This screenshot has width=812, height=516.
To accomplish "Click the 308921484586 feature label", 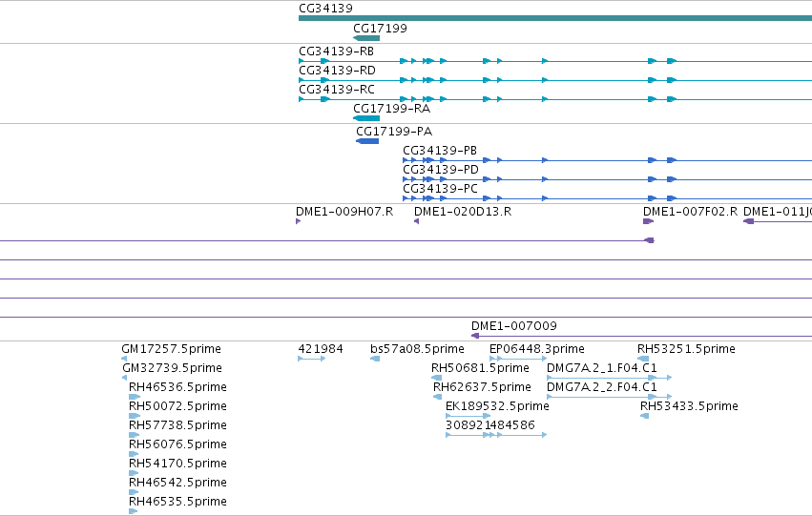I will pos(490,425).
